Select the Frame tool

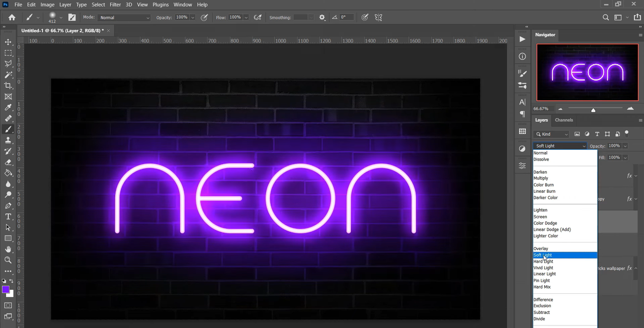(x=8, y=97)
